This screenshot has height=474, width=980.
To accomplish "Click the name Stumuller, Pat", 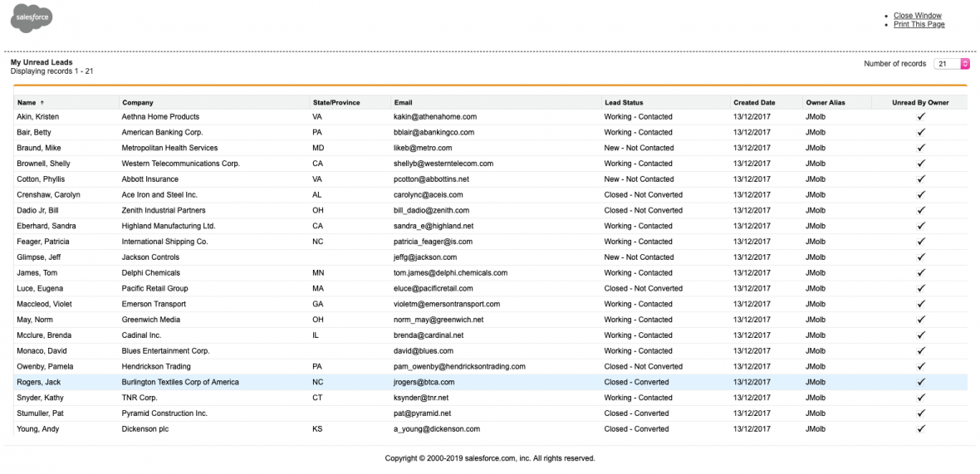I will tap(40, 413).
